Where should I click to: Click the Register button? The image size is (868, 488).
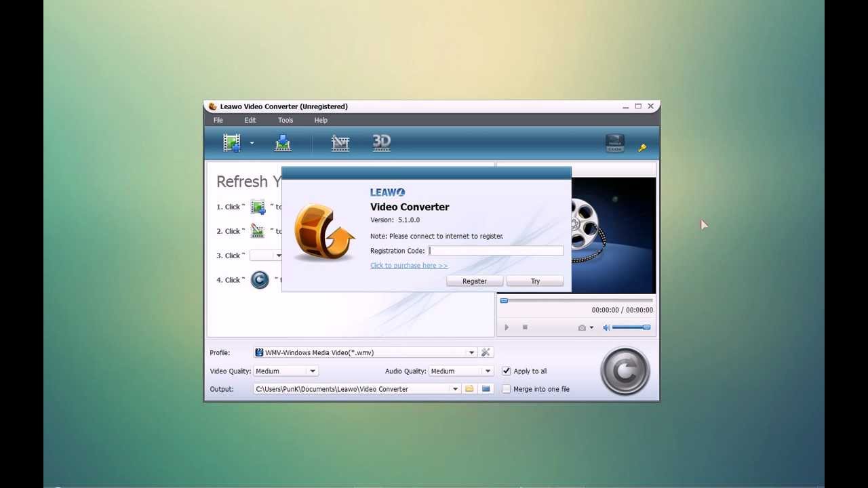click(475, 281)
